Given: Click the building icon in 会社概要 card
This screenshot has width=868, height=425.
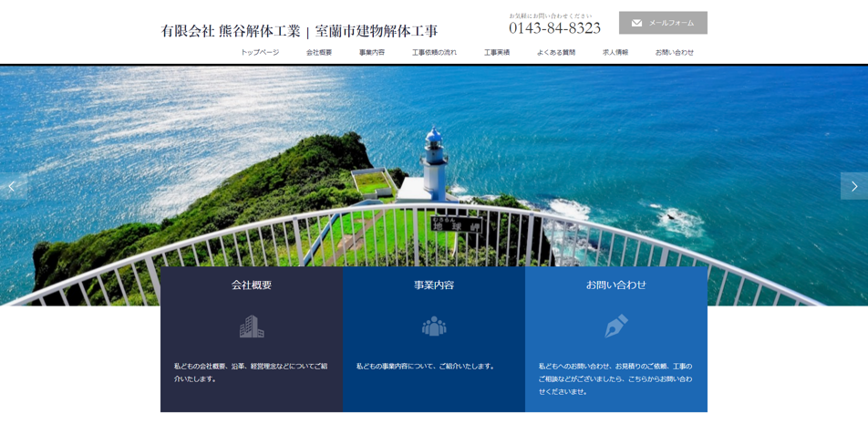Looking at the screenshot, I should pos(252,327).
